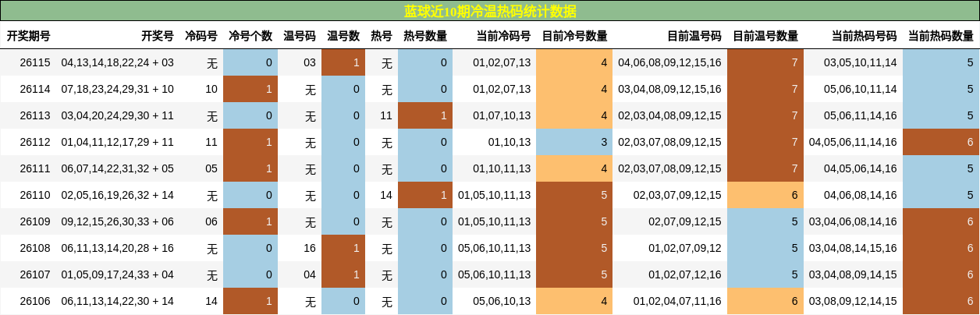Select cold number 05 in row 26111

[211, 168]
